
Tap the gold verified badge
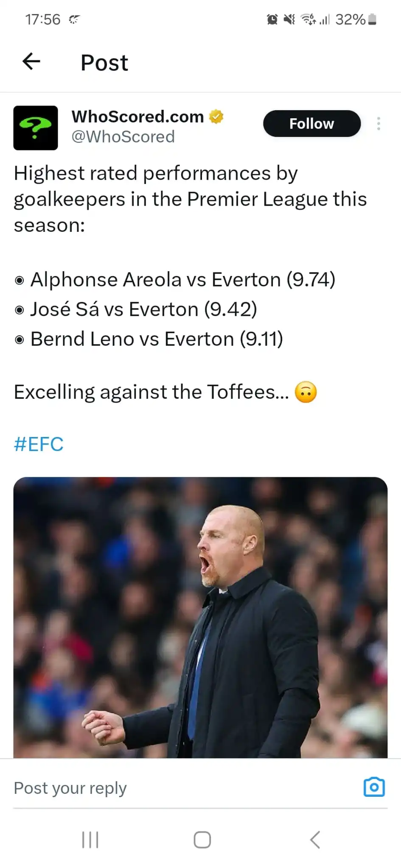(x=216, y=117)
